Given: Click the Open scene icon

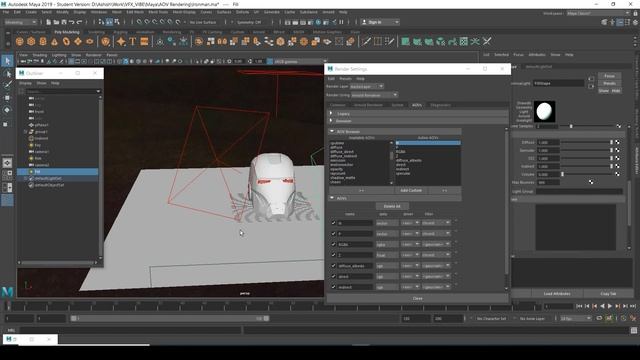Looking at the screenshot, I should coord(56,22).
